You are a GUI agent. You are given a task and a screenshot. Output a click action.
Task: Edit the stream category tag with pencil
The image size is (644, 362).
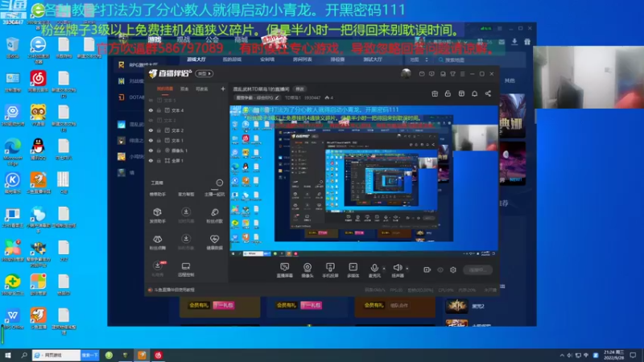pyautogui.click(x=258, y=97)
